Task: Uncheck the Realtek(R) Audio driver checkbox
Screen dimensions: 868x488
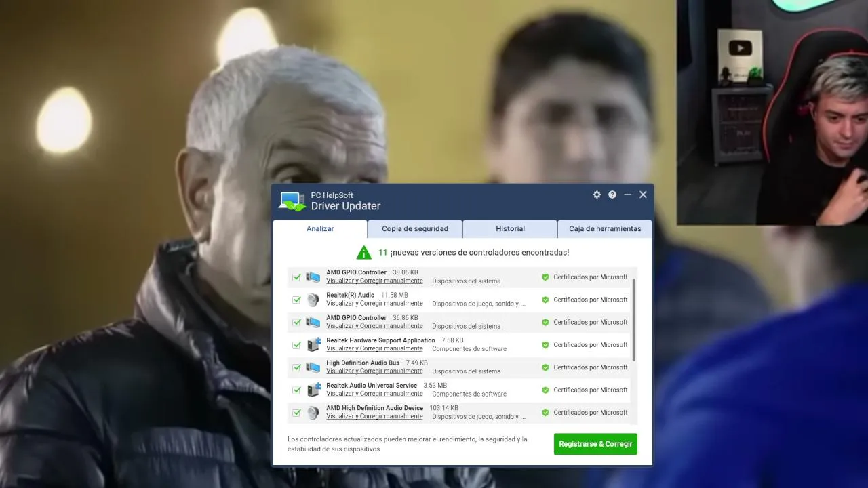Action: point(296,300)
